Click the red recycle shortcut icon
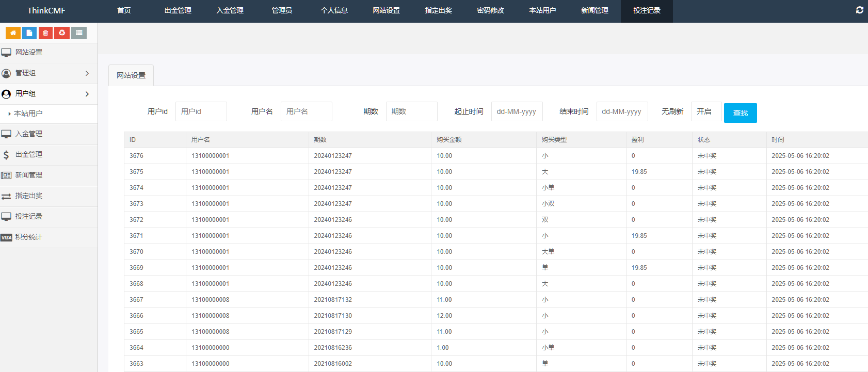Image resolution: width=868 pixels, height=372 pixels. coord(62,33)
